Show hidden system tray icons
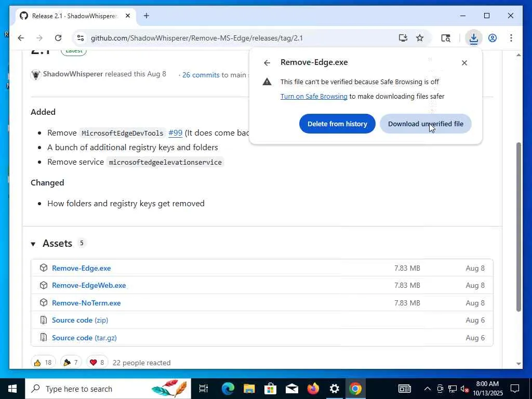Viewport: 532px width, 399px height. 428,389
